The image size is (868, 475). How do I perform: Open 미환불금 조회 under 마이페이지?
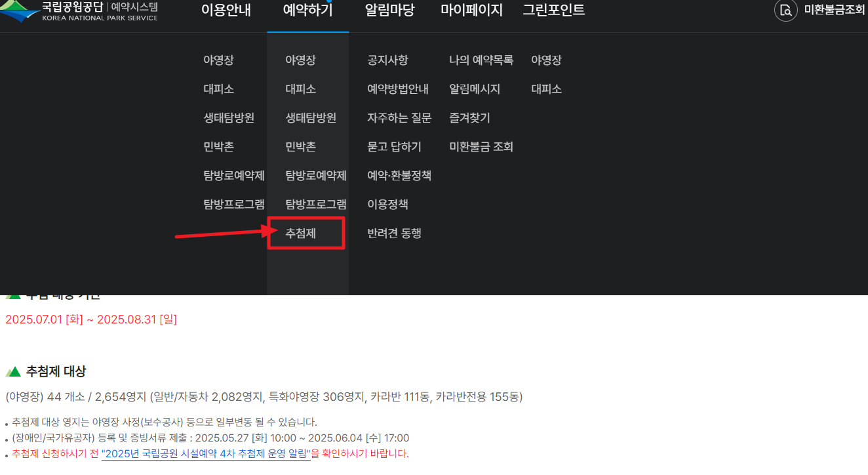481,147
